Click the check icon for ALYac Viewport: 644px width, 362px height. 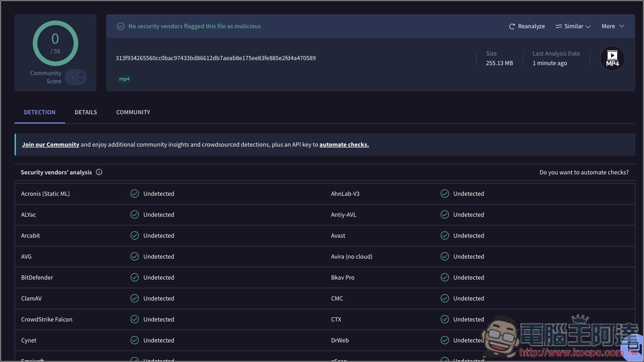point(135,214)
